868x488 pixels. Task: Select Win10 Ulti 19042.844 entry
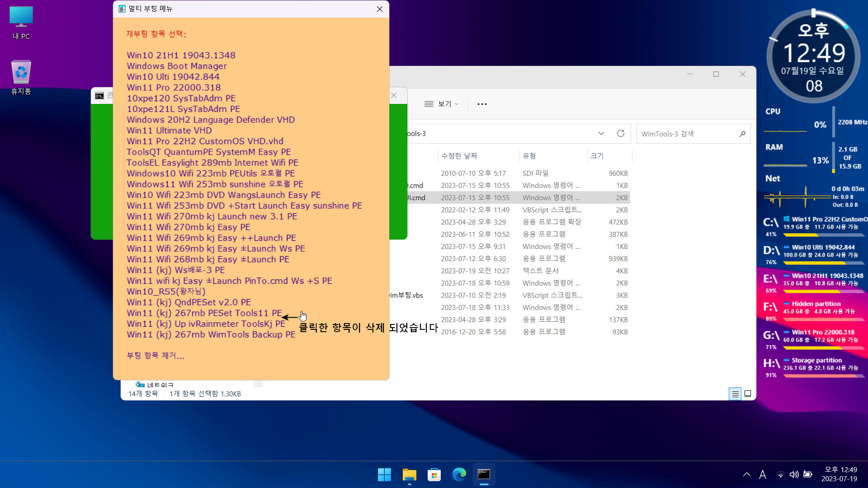point(173,77)
